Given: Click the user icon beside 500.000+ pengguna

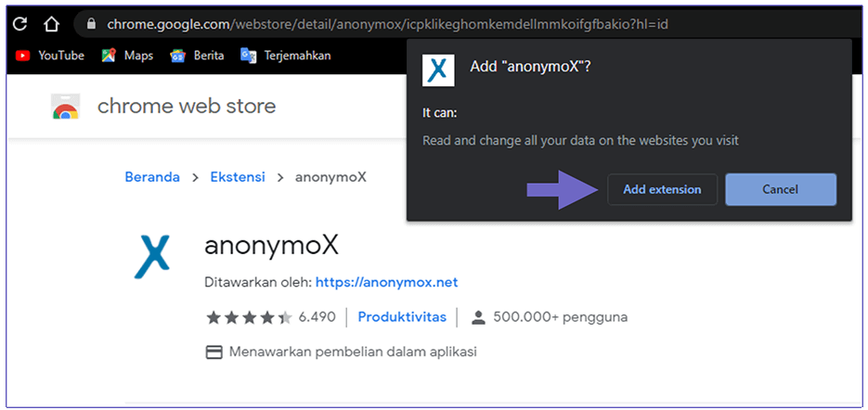Looking at the screenshot, I should pos(478,317).
